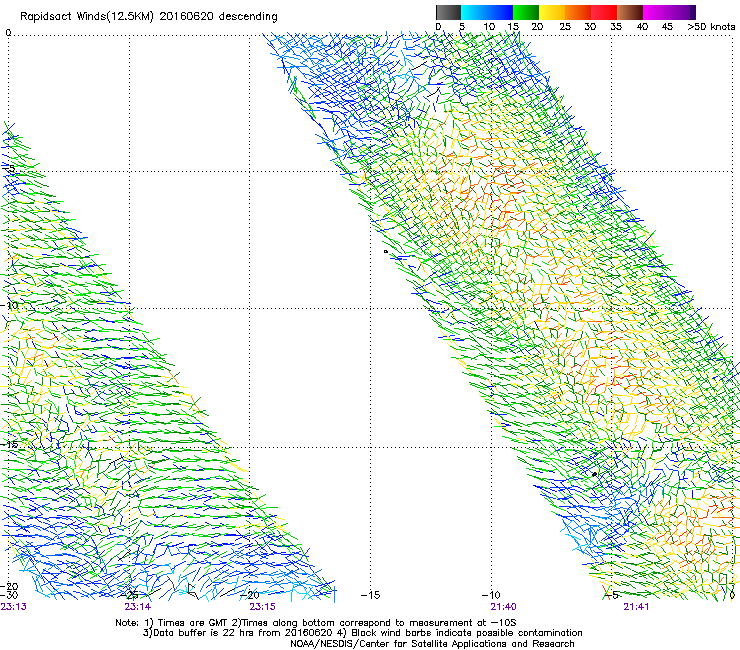This screenshot has width=740, height=650.
Task: Select the purple '23:15' time label
Action: tap(262, 607)
